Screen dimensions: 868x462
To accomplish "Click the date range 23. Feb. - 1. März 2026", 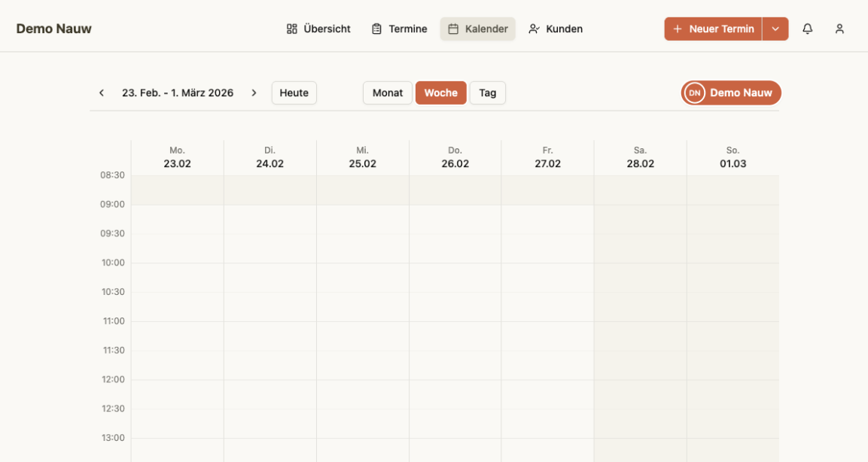I will coord(178,93).
